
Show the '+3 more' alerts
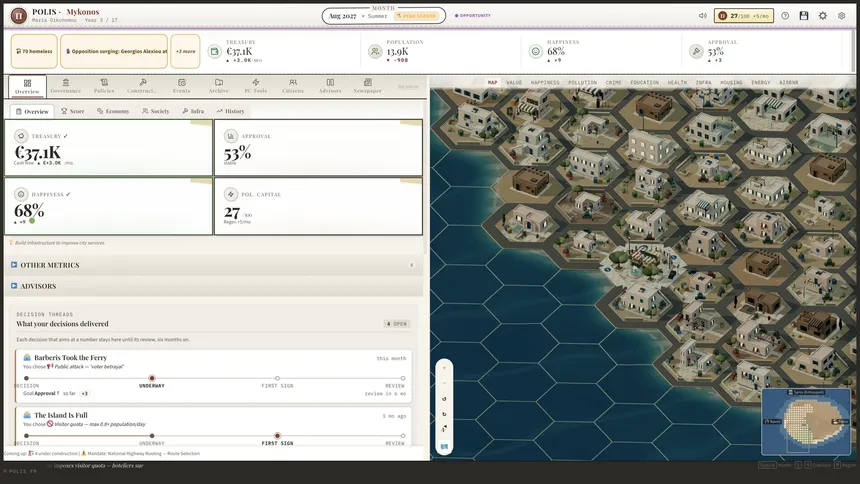pos(185,51)
